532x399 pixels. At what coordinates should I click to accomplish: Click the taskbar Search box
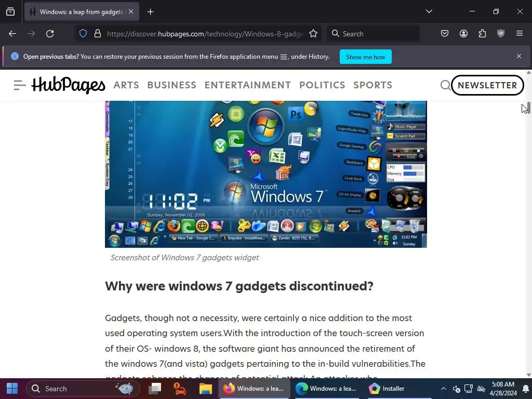(x=83, y=389)
